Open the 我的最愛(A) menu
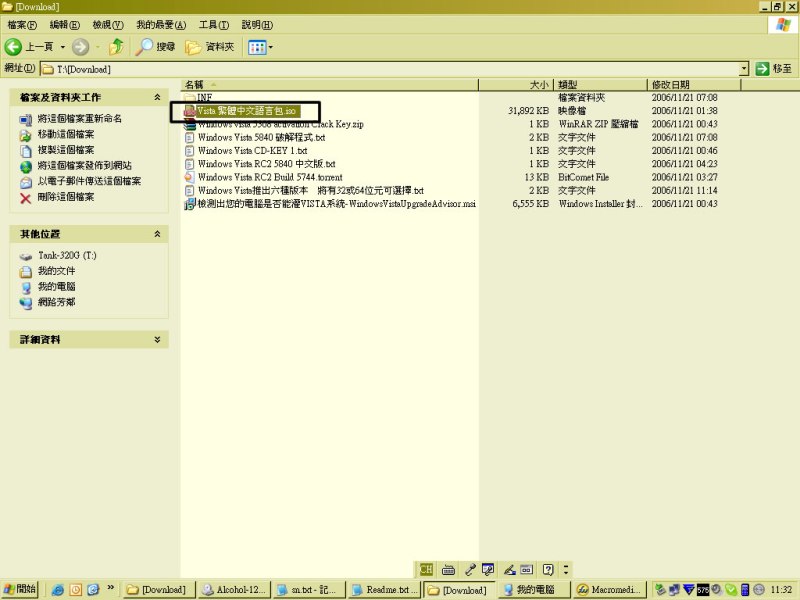800x600 pixels. click(161, 24)
